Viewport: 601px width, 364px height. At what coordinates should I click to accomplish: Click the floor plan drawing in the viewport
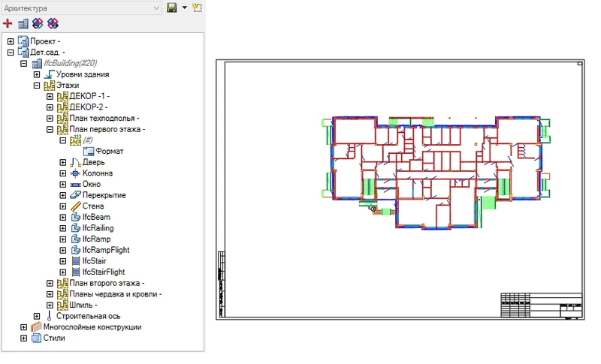pyautogui.click(x=435, y=170)
